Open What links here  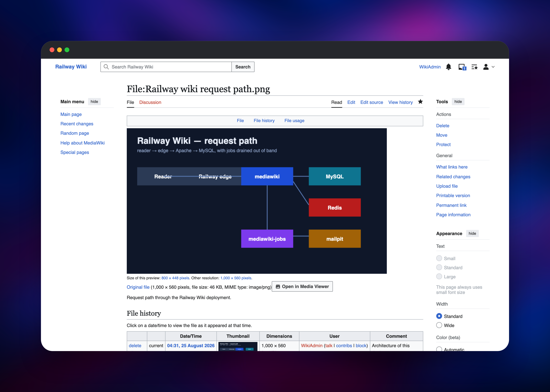pyautogui.click(x=452, y=167)
